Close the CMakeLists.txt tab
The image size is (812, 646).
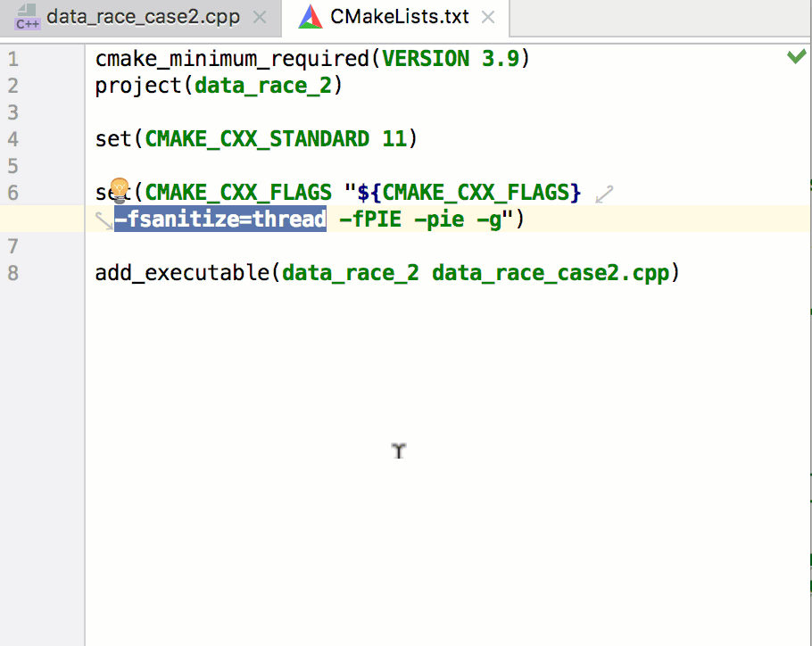487,16
